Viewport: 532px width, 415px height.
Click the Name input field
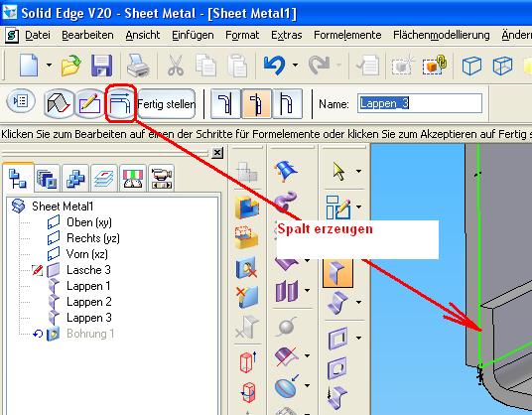[x=420, y=103]
